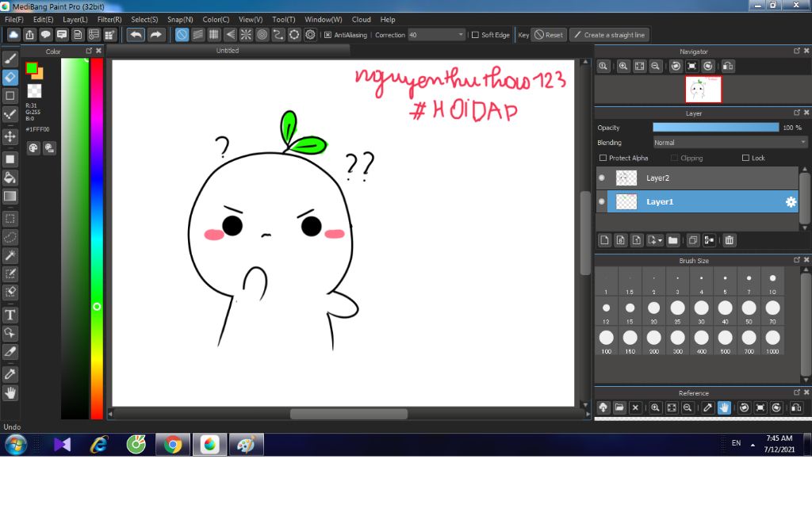The image size is (812, 524).
Task: Turn snap off in top toolbar
Action: [x=182, y=35]
